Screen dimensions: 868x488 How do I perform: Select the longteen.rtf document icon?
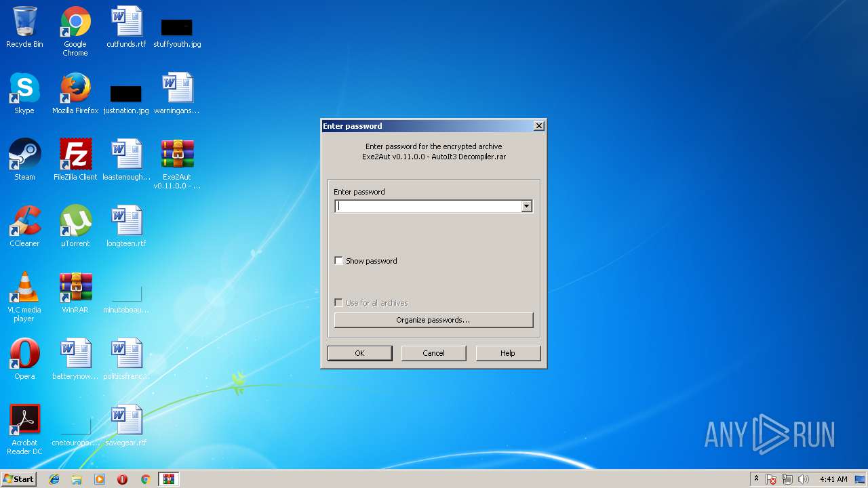pos(126,226)
